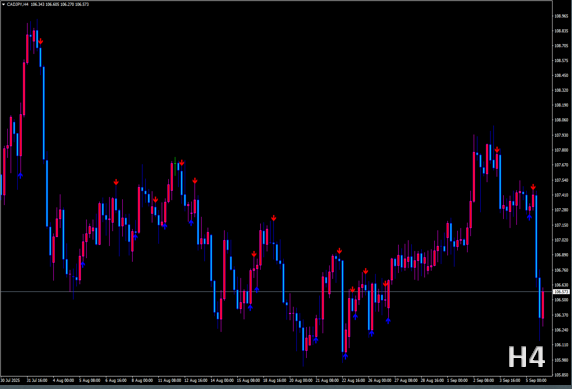Click the 108.965 price scale label
Image resolution: width=572 pixels, height=389 pixels.
point(561,16)
